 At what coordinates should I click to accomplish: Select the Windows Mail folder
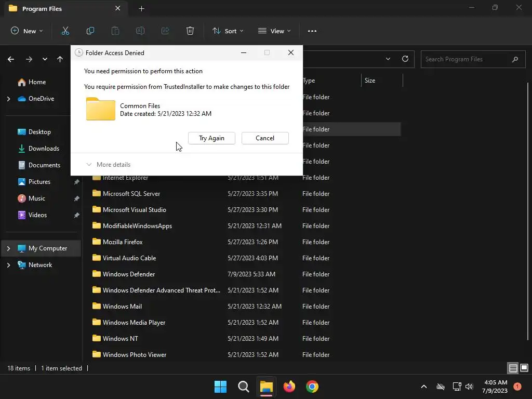[123, 307]
